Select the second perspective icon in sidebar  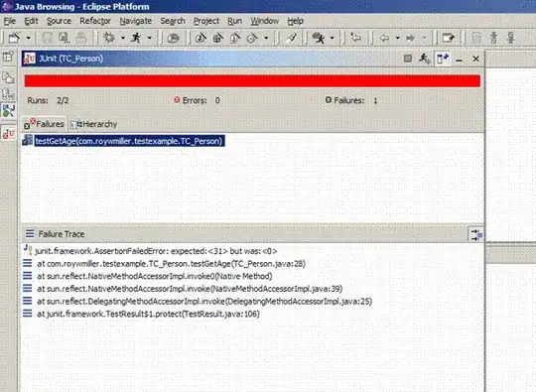click(x=8, y=77)
